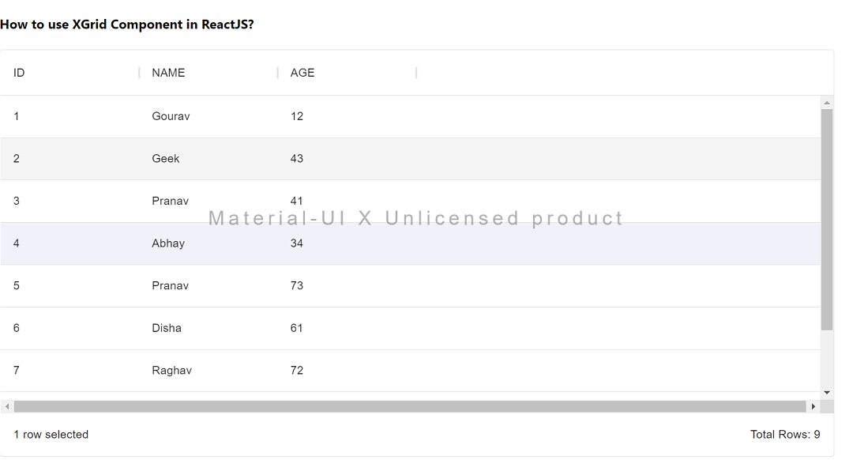Image resolution: width=868 pixels, height=460 pixels.
Task: Click the horizontal scrollbar left arrow
Action: pyautogui.click(x=7, y=406)
